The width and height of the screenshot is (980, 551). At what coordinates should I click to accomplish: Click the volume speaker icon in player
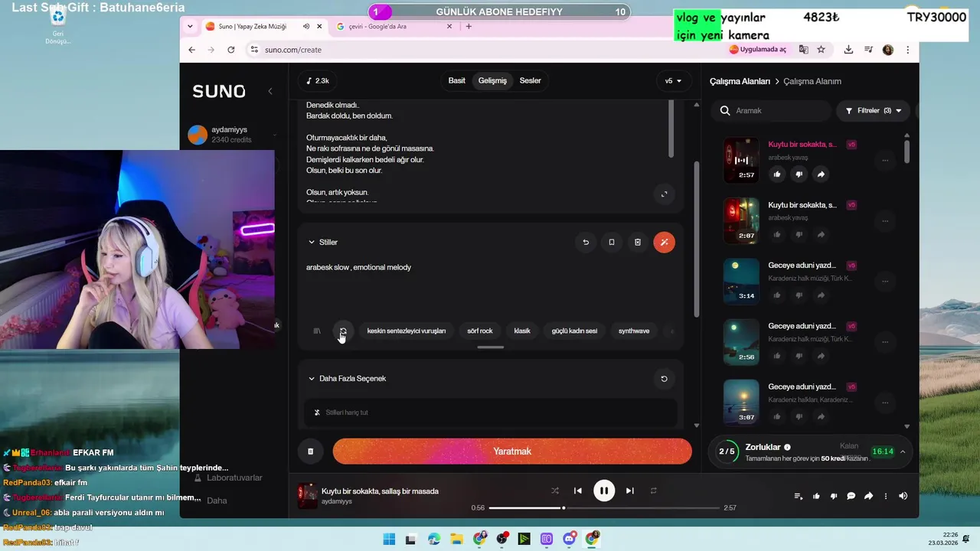coord(903,496)
